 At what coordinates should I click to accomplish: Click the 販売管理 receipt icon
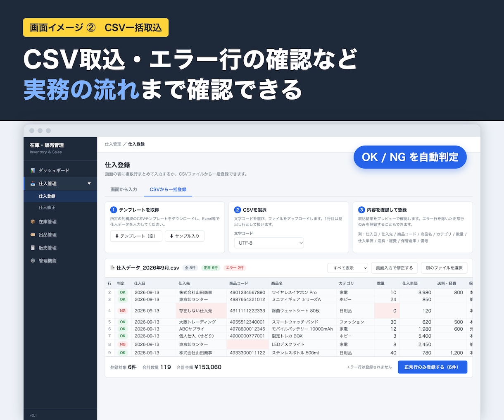tap(33, 248)
